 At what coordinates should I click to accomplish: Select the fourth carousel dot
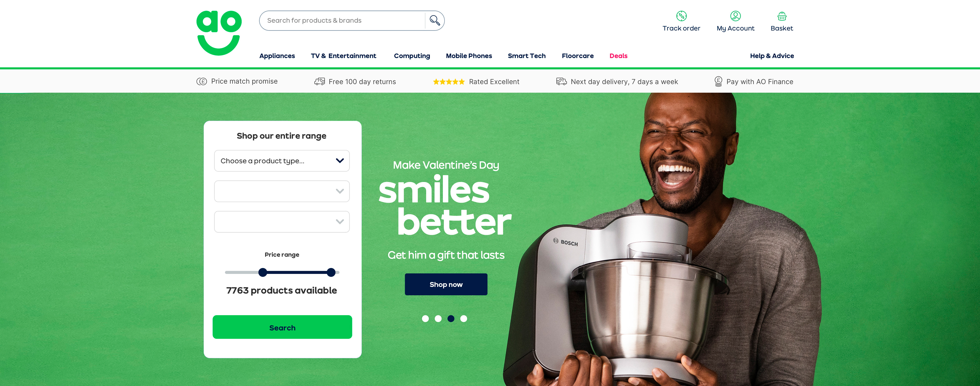[x=463, y=319]
